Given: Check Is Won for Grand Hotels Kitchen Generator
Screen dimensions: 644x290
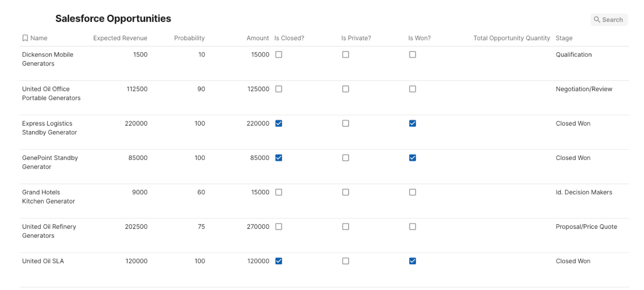Looking at the screenshot, I should click(x=413, y=192).
